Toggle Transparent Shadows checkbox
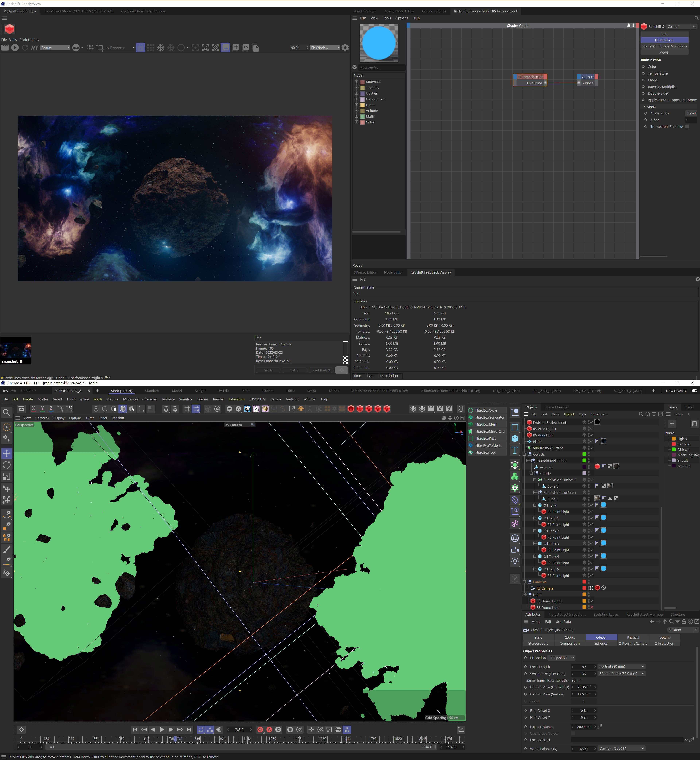Screen dimensions: 700x760 tap(687, 126)
